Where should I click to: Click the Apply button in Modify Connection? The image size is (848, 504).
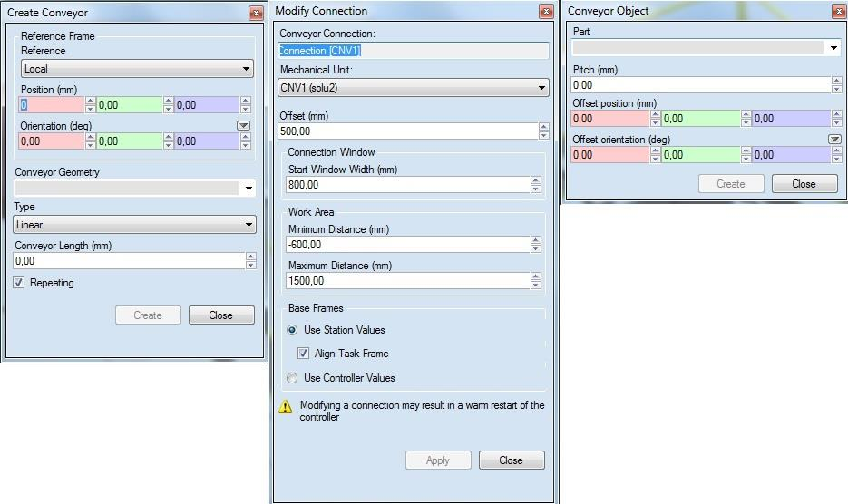point(439,460)
